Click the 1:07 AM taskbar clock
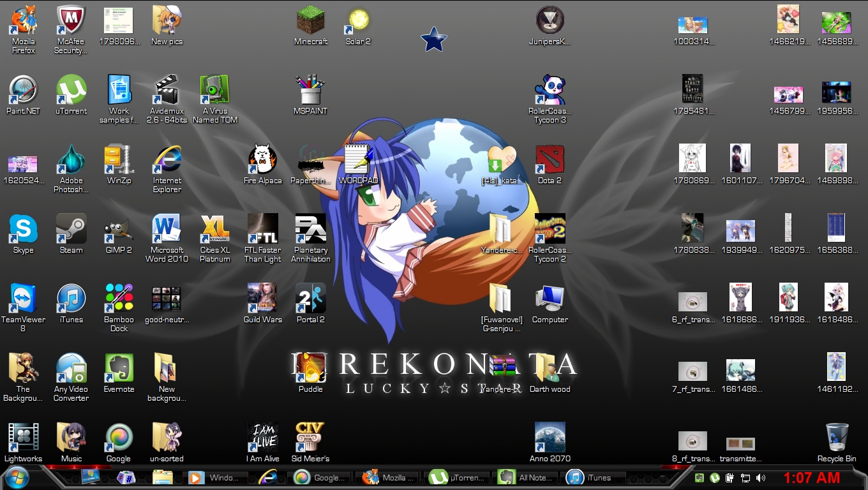The width and height of the screenshot is (868, 490). [x=811, y=478]
